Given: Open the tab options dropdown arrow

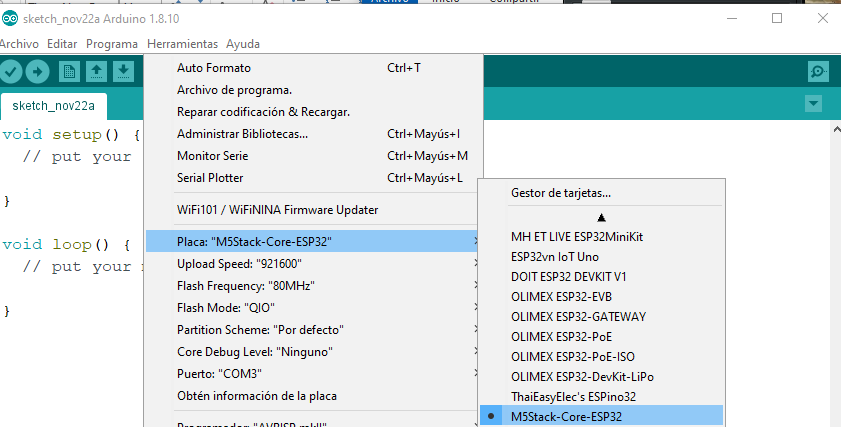Looking at the screenshot, I should tap(812, 104).
